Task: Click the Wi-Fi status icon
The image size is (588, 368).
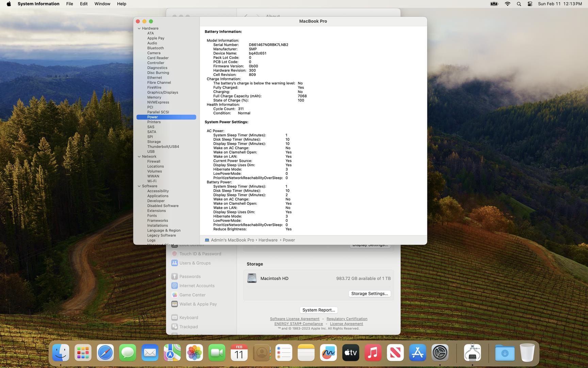Action: point(507,4)
